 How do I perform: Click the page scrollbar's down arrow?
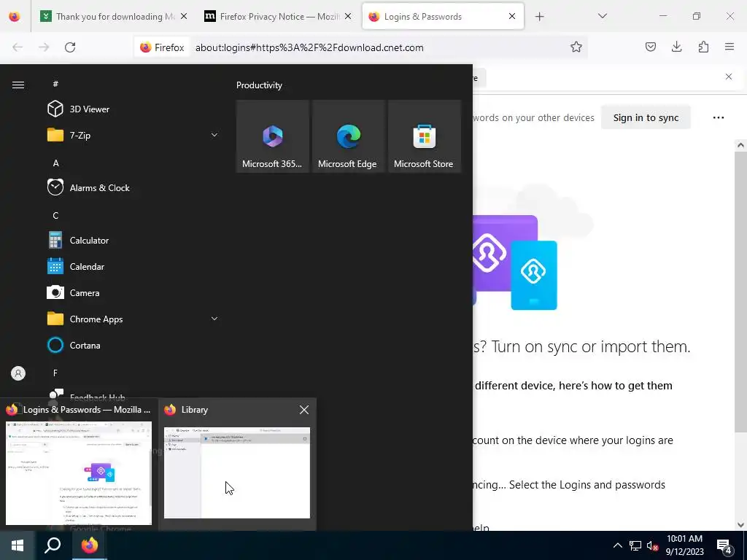740,525
